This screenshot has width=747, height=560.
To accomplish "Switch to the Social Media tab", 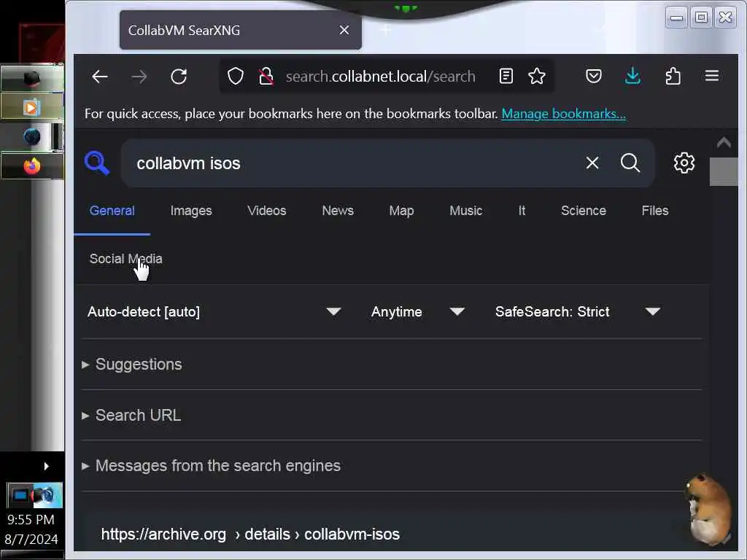I will 125,259.
